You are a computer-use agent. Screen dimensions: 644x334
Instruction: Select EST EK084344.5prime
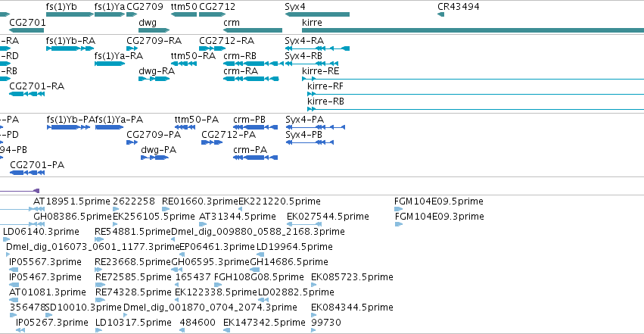314,315
